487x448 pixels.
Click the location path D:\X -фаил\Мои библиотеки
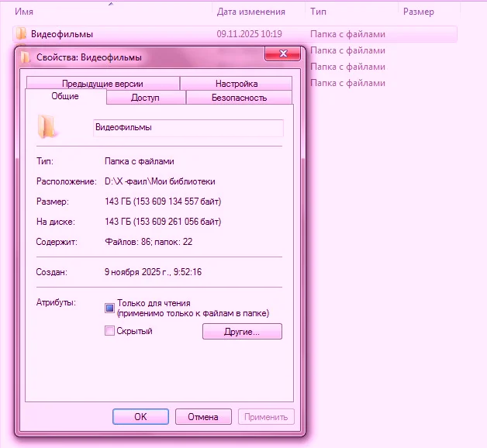pyautogui.click(x=160, y=181)
